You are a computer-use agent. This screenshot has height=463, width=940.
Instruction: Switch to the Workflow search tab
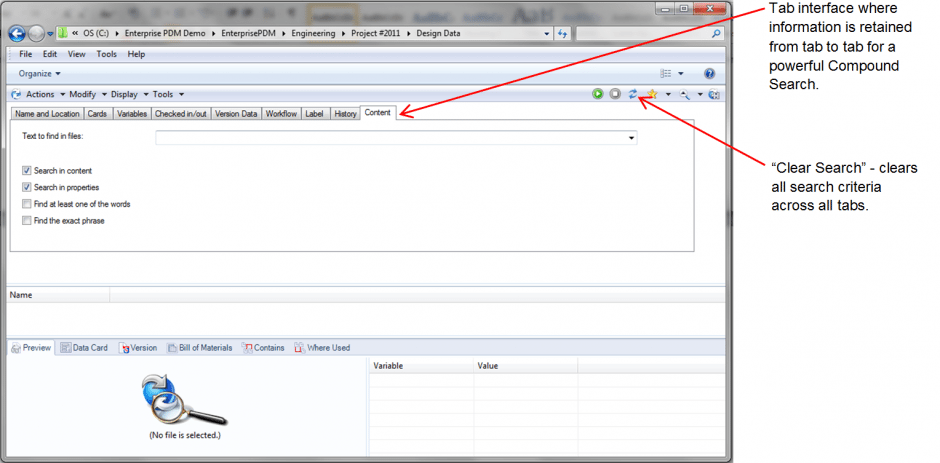click(281, 114)
